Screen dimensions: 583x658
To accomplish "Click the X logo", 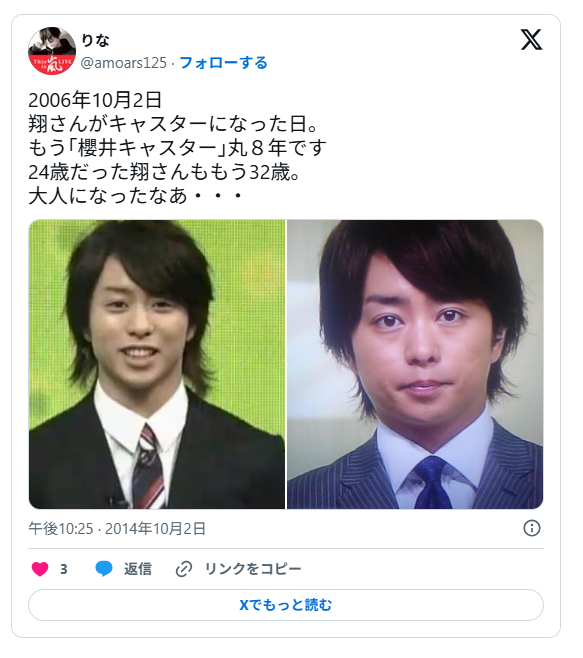I will [531, 40].
